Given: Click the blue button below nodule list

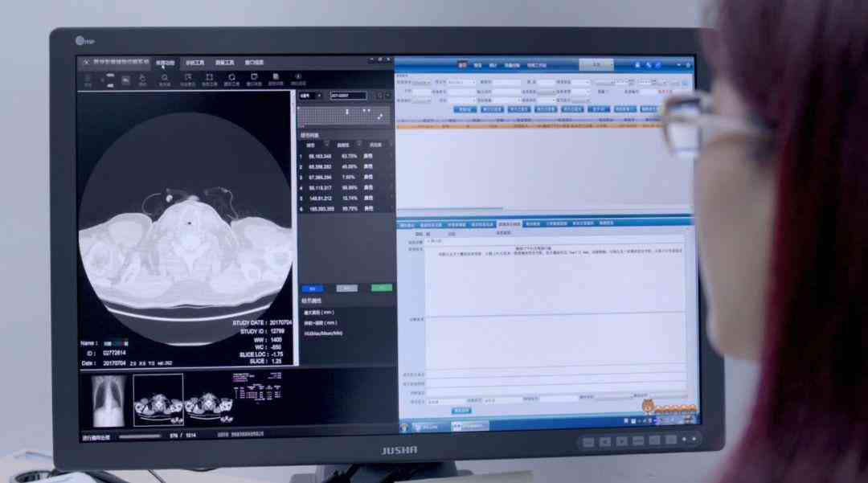Looking at the screenshot, I should click(x=313, y=289).
